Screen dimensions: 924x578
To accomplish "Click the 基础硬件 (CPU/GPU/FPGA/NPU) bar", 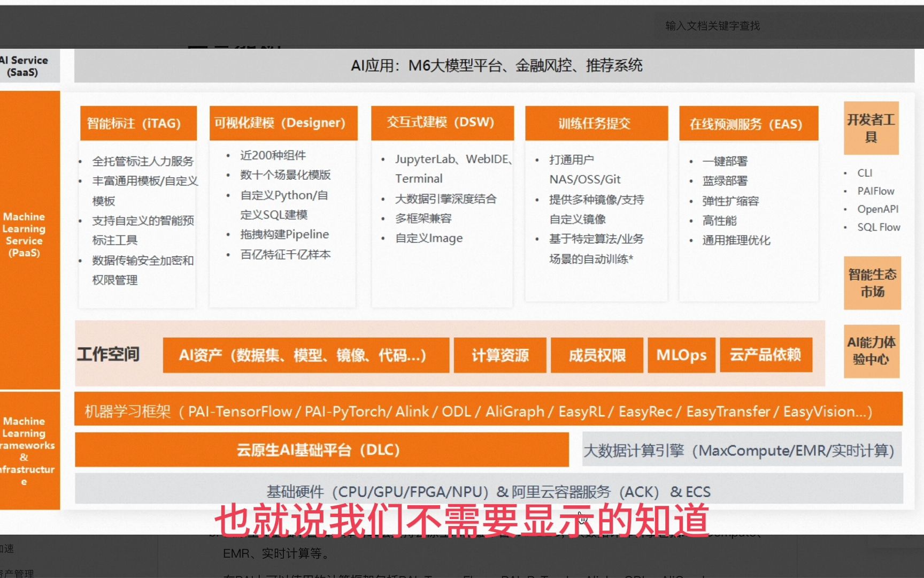I will click(488, 489).
